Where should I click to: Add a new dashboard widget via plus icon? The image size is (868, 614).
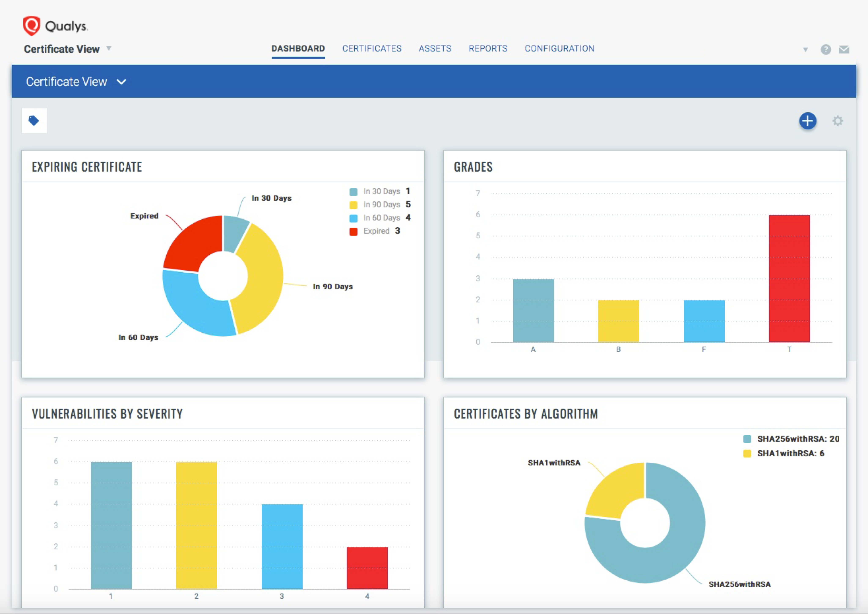pos(808,121)
